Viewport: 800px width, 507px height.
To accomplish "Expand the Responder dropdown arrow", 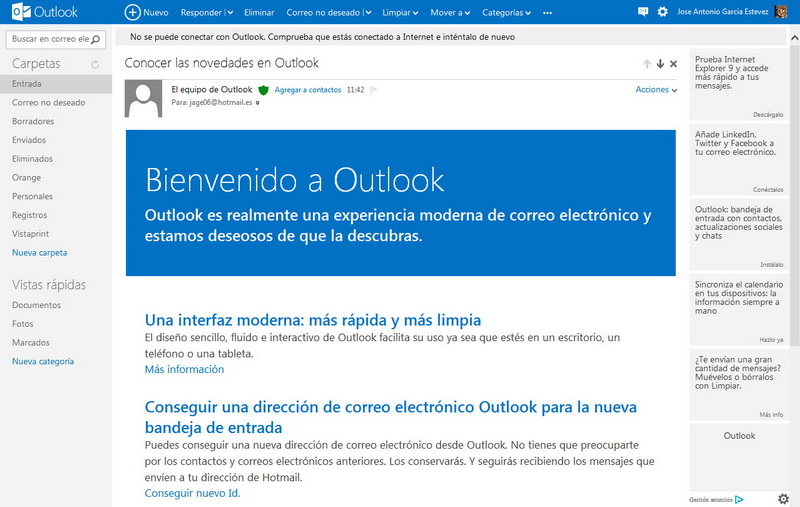I will point(230,13).
